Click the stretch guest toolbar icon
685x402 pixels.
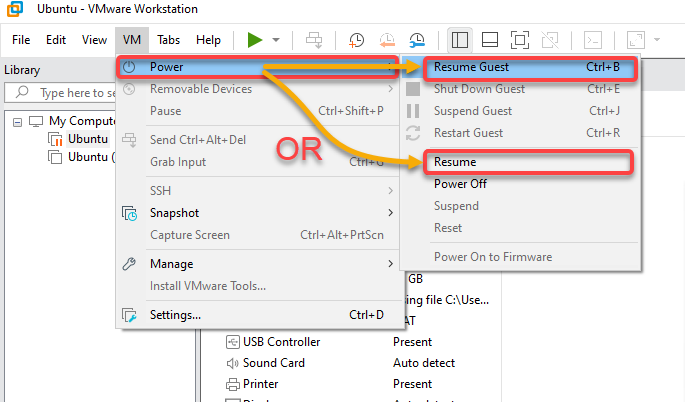(636, 40)
